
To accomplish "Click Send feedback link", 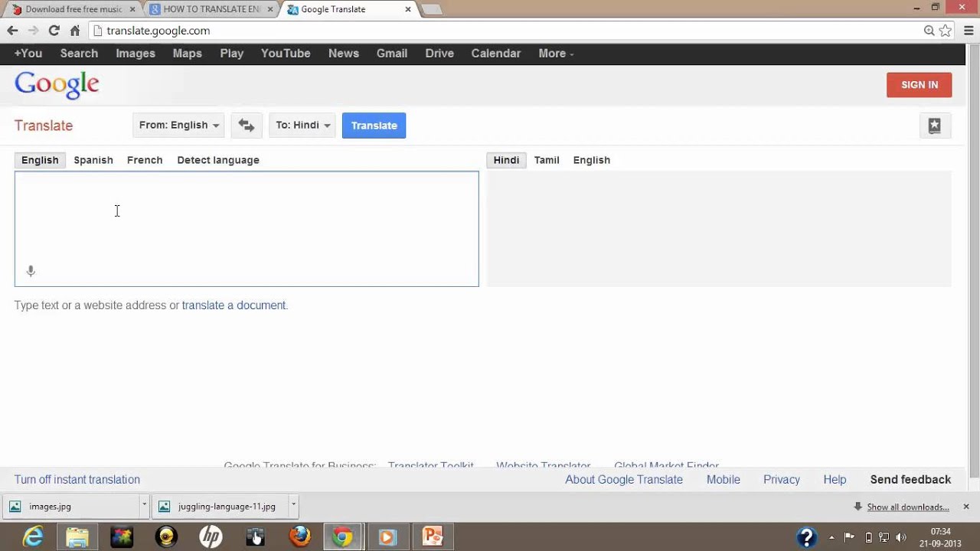I will click(910, 480).
